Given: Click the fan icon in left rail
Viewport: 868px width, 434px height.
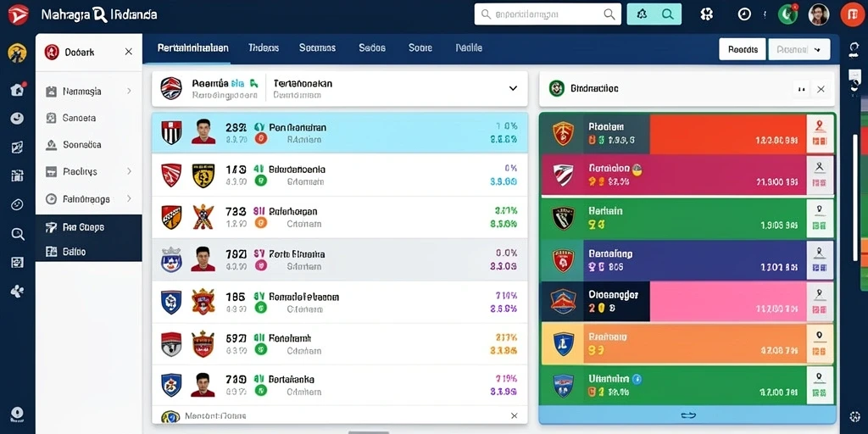Looking at the screenshot, I should coord(17,292).
